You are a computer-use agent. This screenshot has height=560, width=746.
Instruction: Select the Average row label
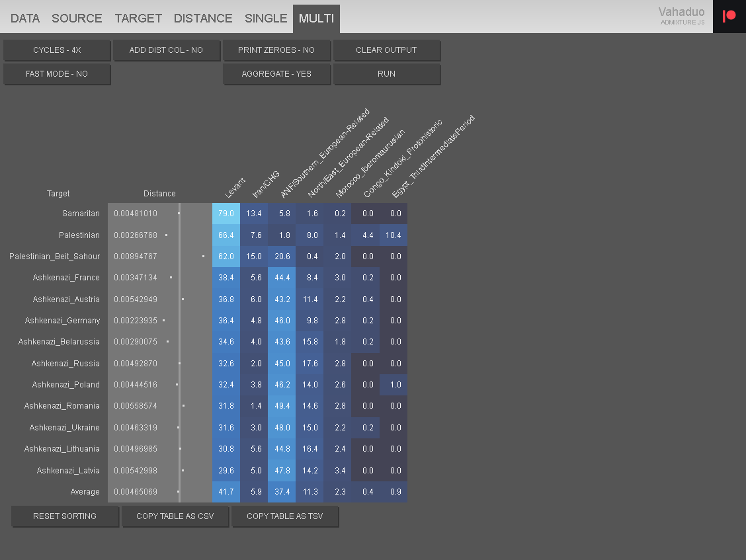pos(85,492)
